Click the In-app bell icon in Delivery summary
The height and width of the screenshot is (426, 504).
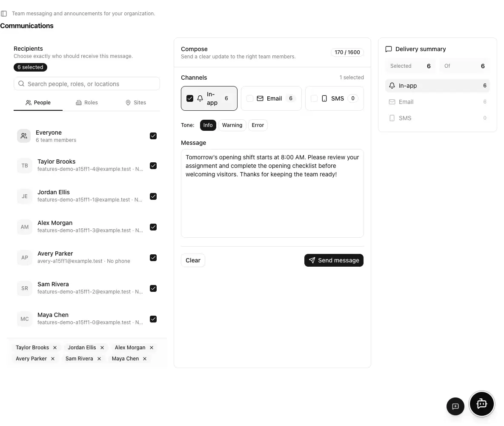[x=392, y=86]
